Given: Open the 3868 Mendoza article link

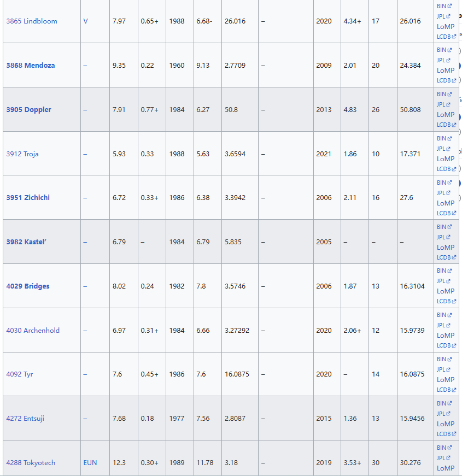Looking at the screenshot, I should pyautogui.click(x=31, y=66).
